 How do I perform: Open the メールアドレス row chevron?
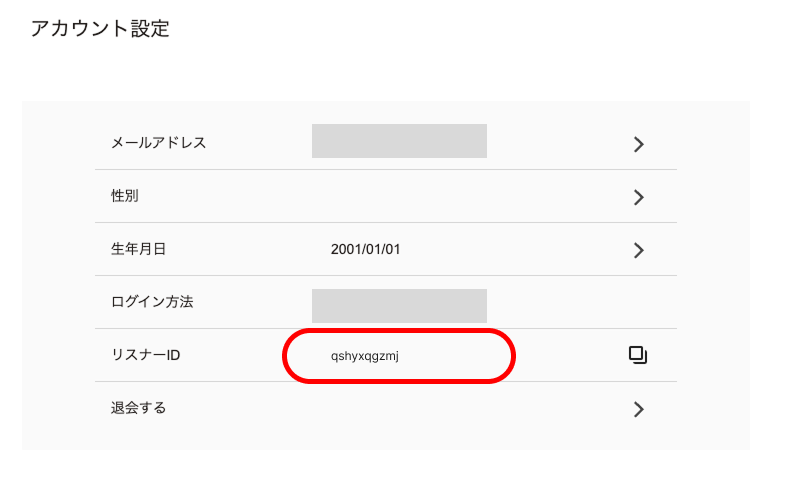point(639,145)
